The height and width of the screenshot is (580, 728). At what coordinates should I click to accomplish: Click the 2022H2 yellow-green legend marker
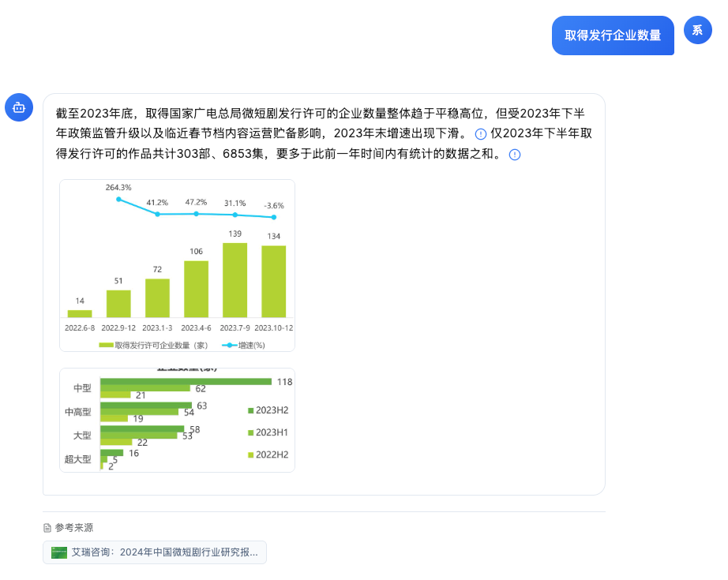click(x=251, y=455)
